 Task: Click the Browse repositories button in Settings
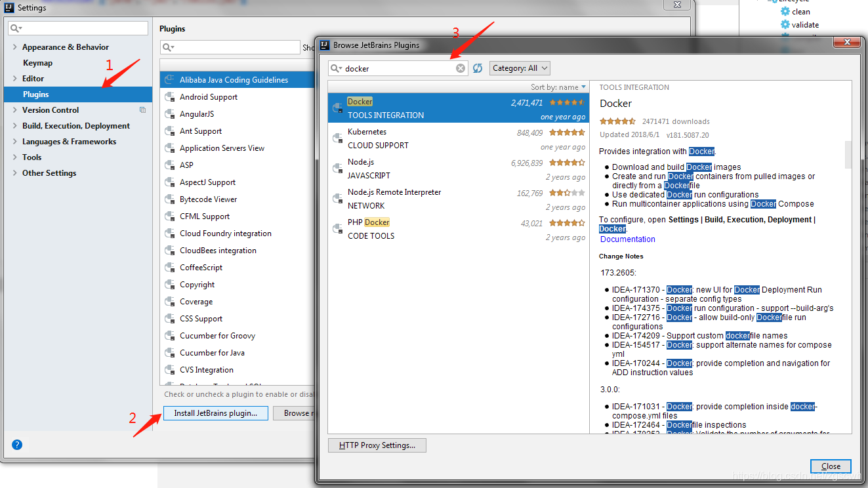tap(293, 413)
